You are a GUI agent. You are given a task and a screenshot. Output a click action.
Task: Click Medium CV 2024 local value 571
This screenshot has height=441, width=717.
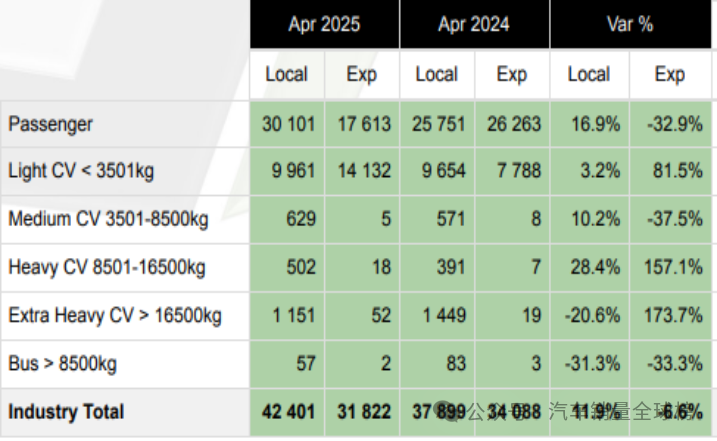(x=451, y=219)
